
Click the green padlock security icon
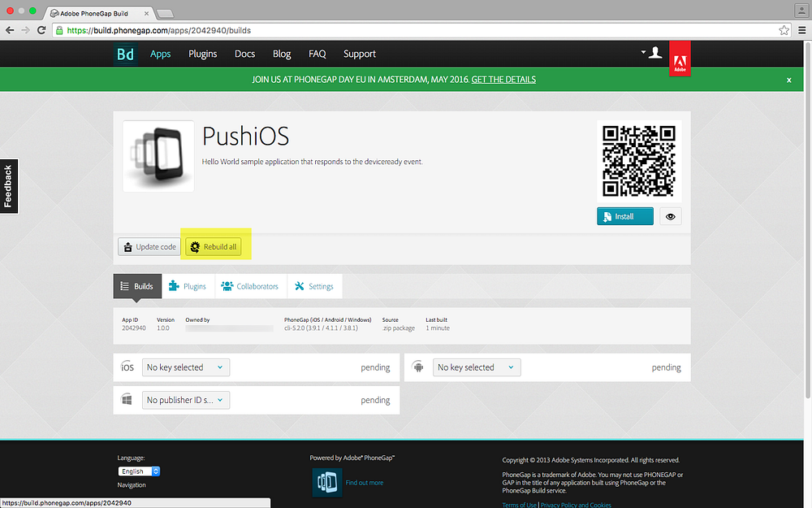(x=59, y=31)
